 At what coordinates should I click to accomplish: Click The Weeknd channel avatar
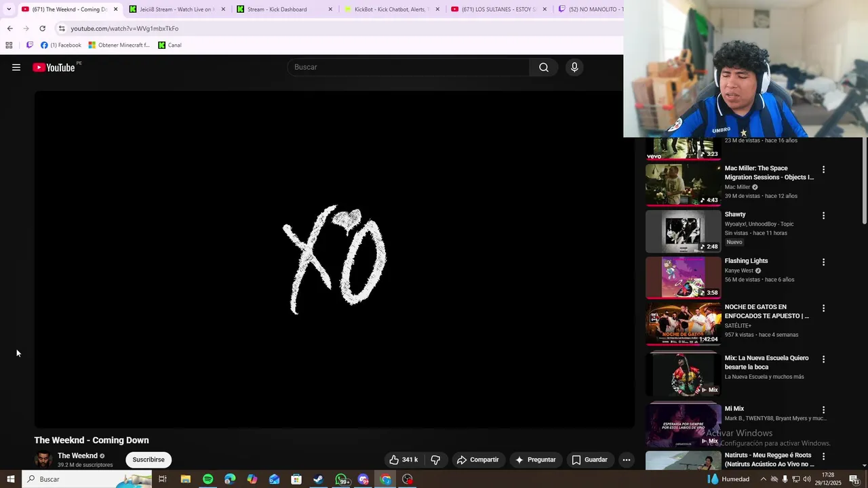point(43,460)
